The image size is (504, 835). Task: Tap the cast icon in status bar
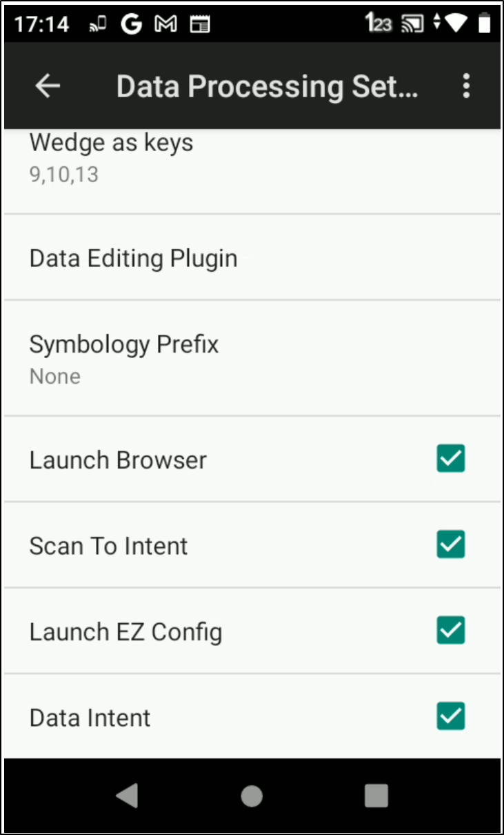(412, 24)
